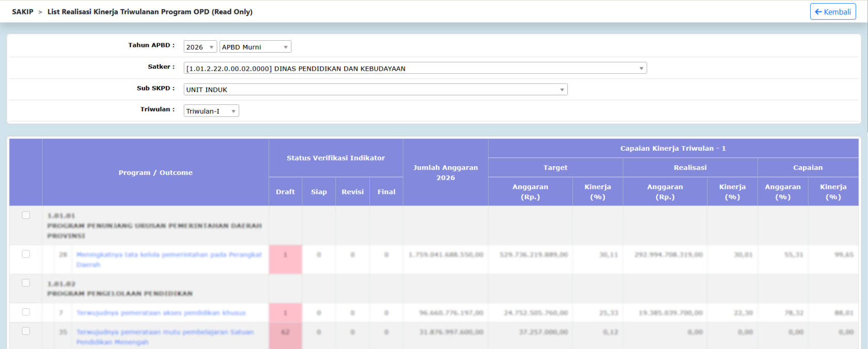This screenshot has height=349, width=868.
Task: Open the Tahun APBD 2026 year dropdown
Action: click(200, 47)
